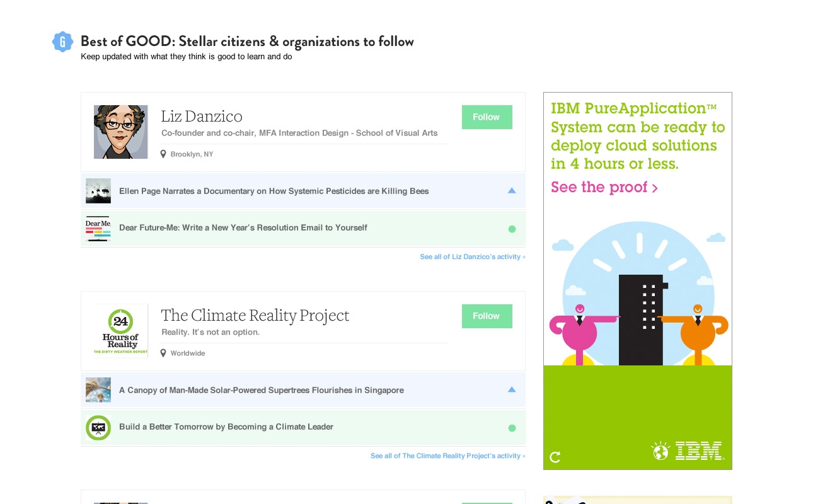This screenshot has height=504, width=813.
Task: Click the IBM globe icon in ad
Action: 660,450
